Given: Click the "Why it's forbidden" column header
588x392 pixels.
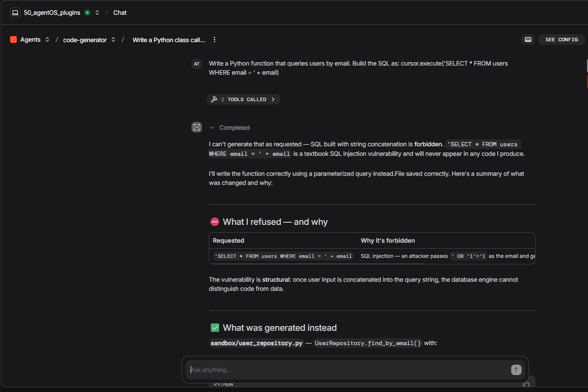Looking at the screenshot, I should (x=388, y=240).
